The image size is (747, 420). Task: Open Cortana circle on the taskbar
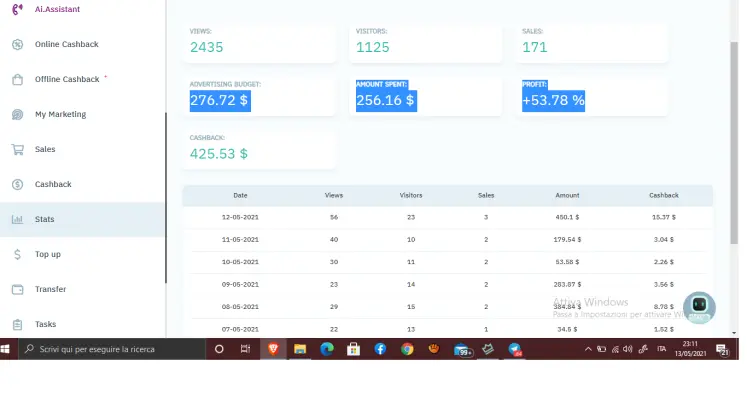coord(219,349)
